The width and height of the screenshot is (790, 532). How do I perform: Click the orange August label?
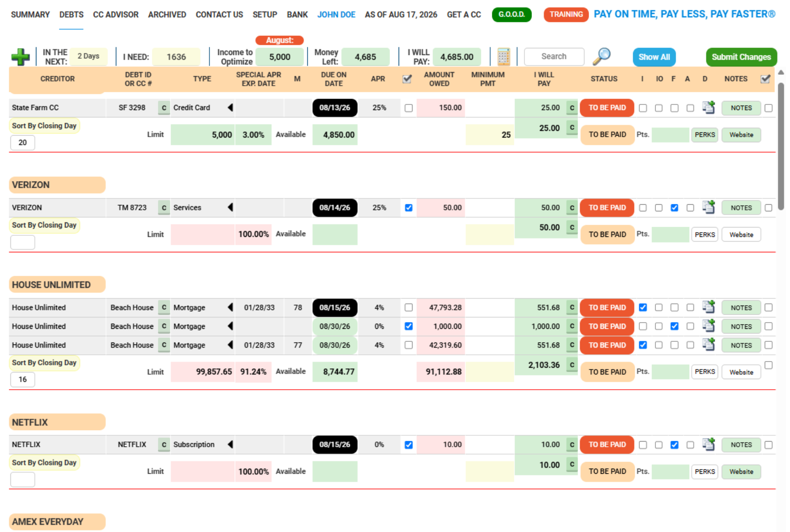click(280, 41)
